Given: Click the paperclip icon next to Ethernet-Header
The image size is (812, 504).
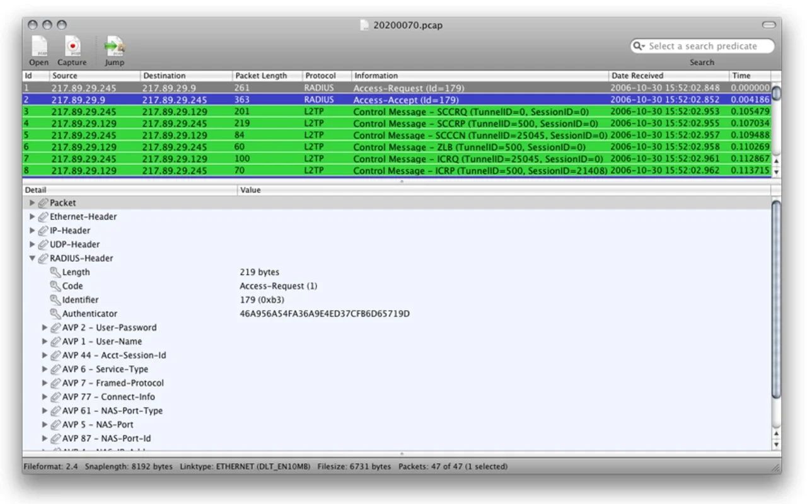Looking at the screenshot, I should (x=43, y=217).
